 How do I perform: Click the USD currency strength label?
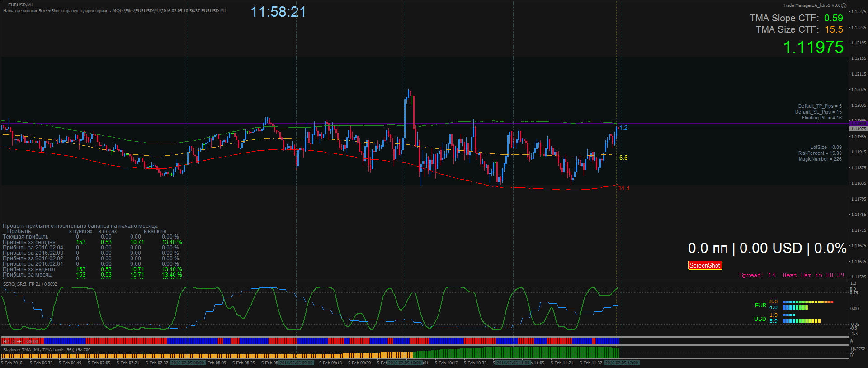tap(760, 319)
